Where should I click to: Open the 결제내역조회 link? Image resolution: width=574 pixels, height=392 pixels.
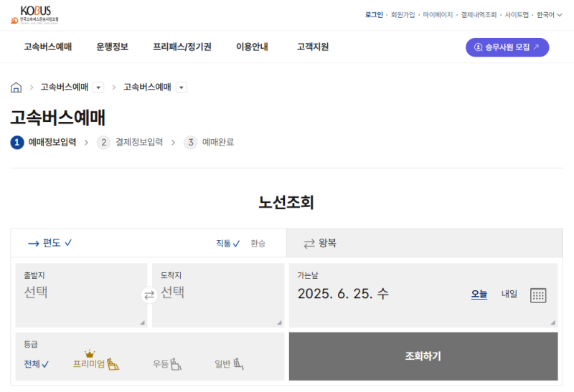[x=479, y=14]
